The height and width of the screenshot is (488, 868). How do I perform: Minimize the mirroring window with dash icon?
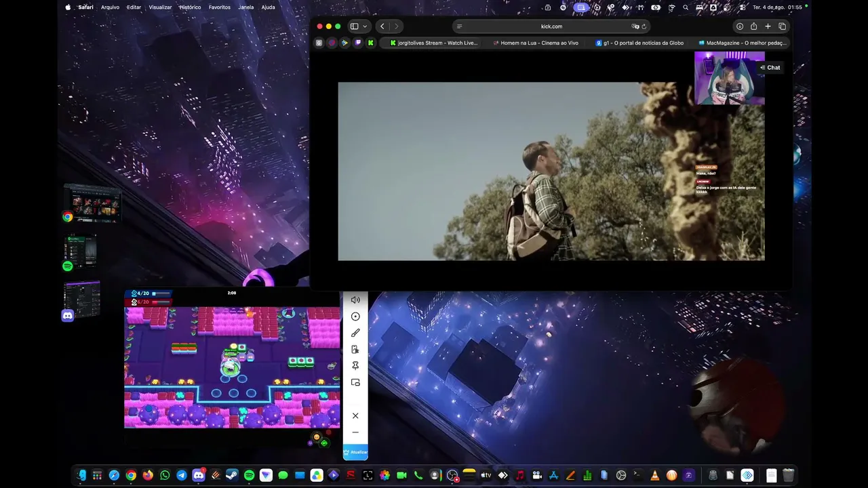pos(355,432)
